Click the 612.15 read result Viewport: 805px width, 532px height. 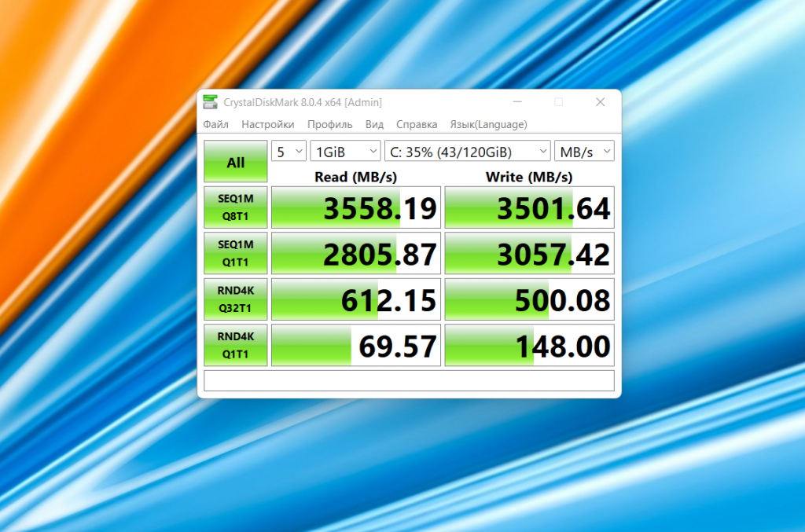[356, 299]
